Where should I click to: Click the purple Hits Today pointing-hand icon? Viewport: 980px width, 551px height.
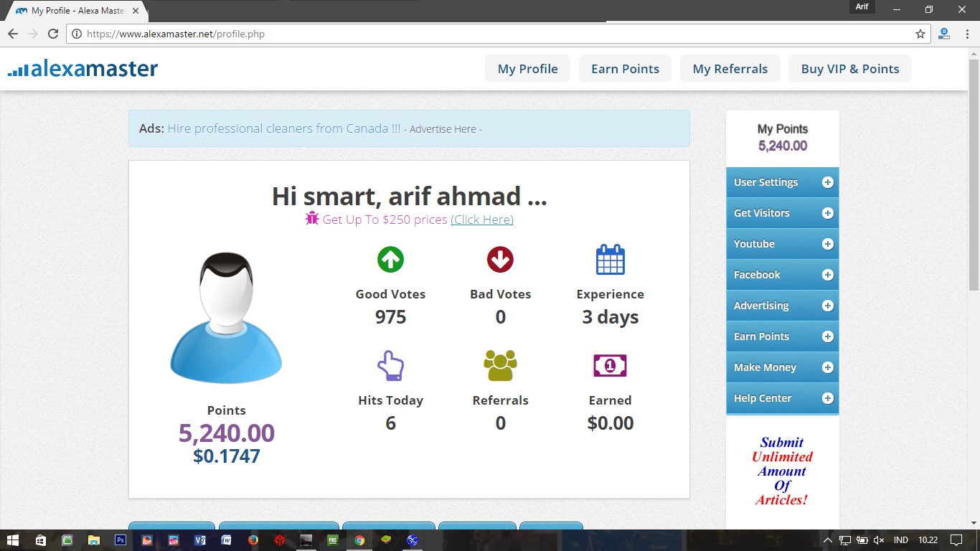[x=391, y=366]
